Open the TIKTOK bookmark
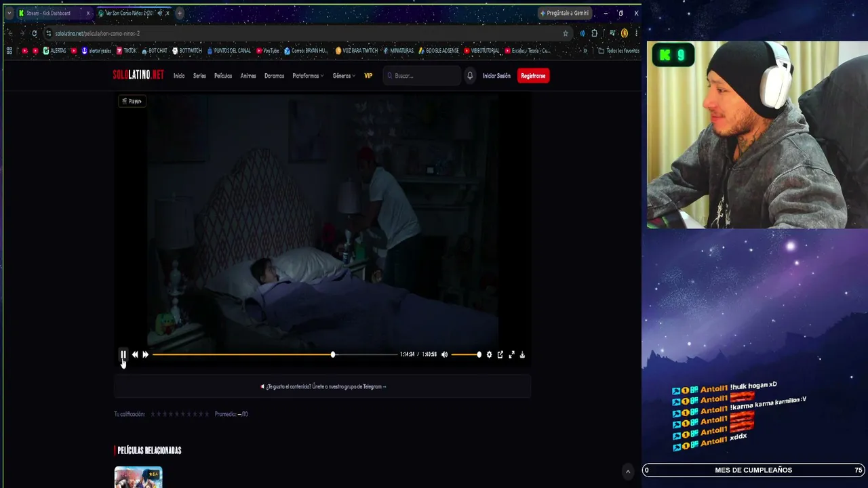This screenshot has height=488, width=868. (127, 51)
